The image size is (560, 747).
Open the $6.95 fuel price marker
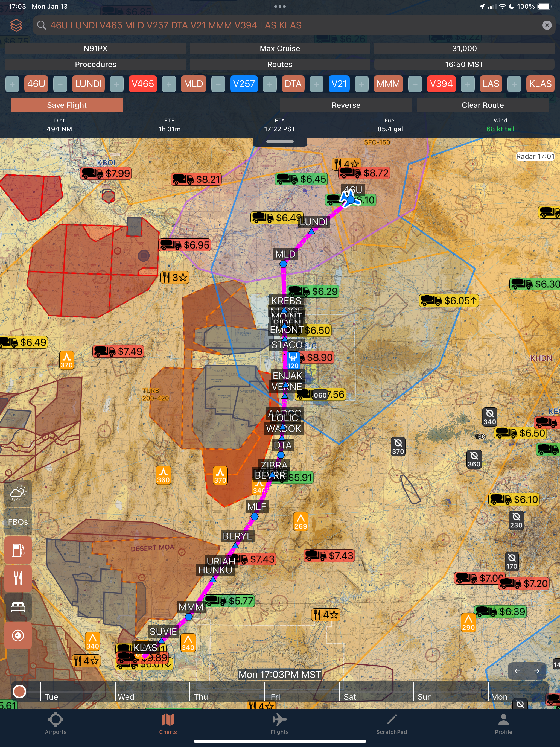[x=185, y=245]
